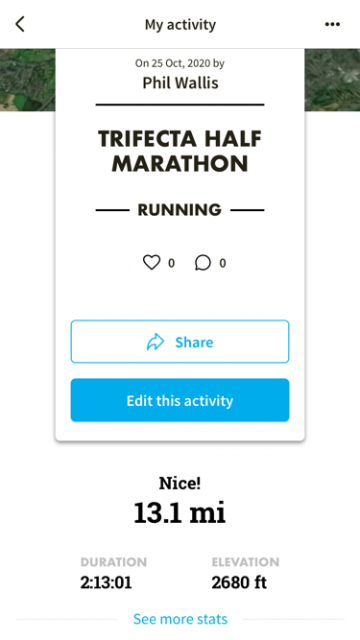Screen dimensions: 360x640
Task: Like the activity with the heart icon
Action: click(x=151, y=262)
